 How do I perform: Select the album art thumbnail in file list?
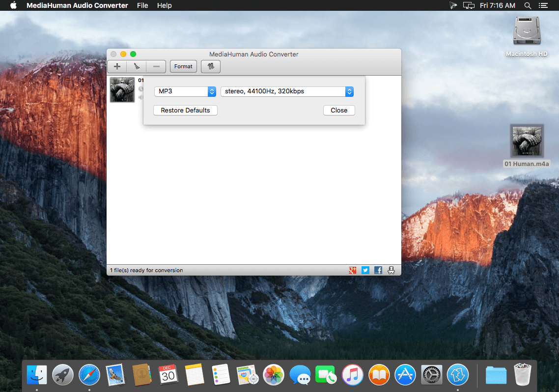coord(122,90)
